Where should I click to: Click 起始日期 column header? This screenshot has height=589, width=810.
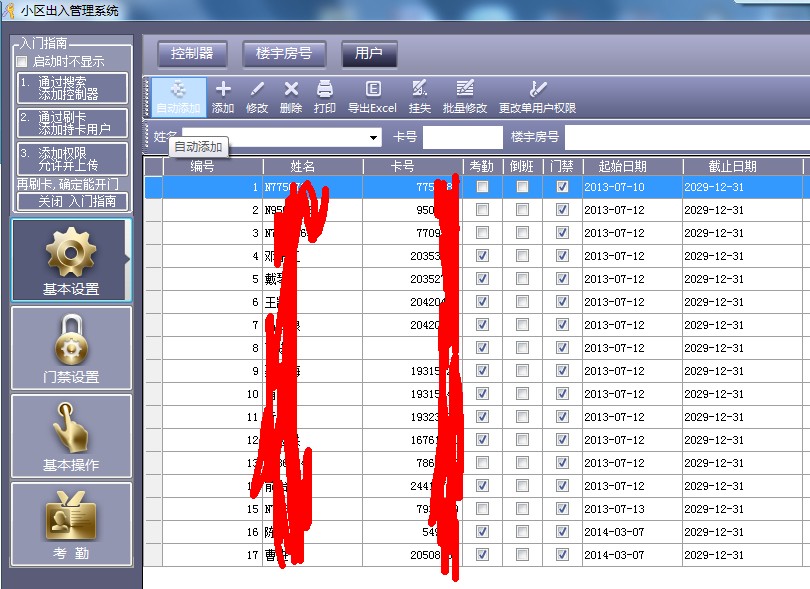pos(632,166)
